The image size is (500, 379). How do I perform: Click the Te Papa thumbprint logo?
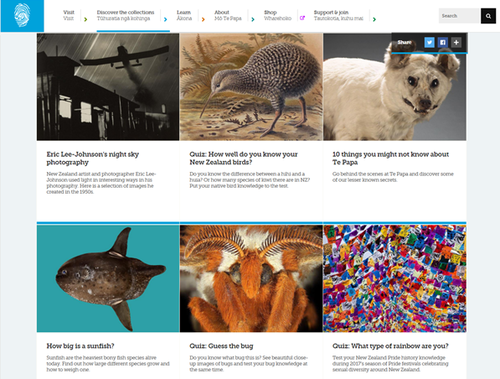coord(22,16)
